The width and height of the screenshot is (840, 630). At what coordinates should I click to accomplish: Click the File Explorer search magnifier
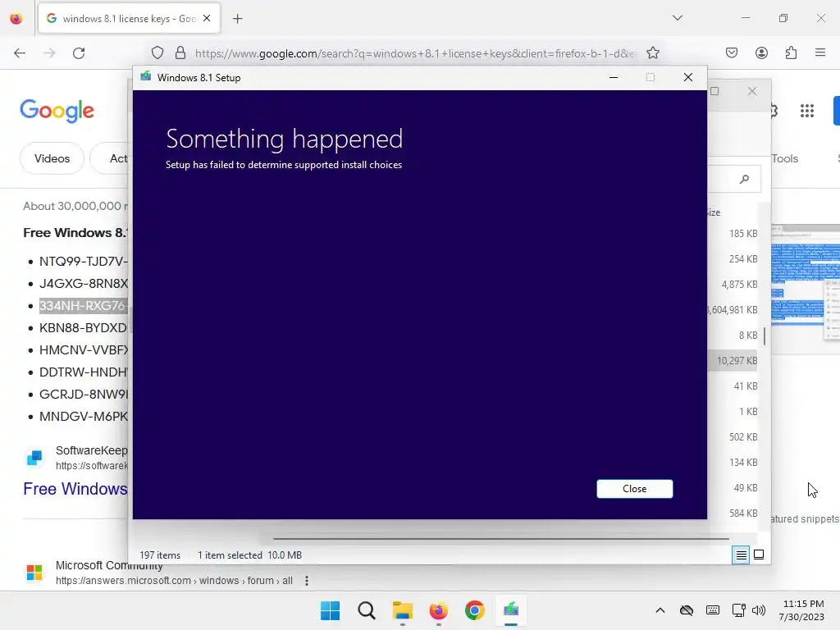(744, 179)
